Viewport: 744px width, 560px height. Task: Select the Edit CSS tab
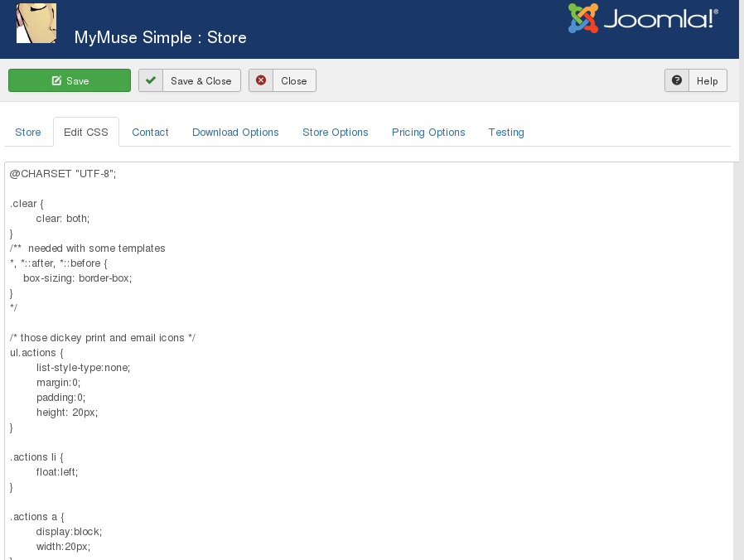pyautogui.click(x=85, y=132)
